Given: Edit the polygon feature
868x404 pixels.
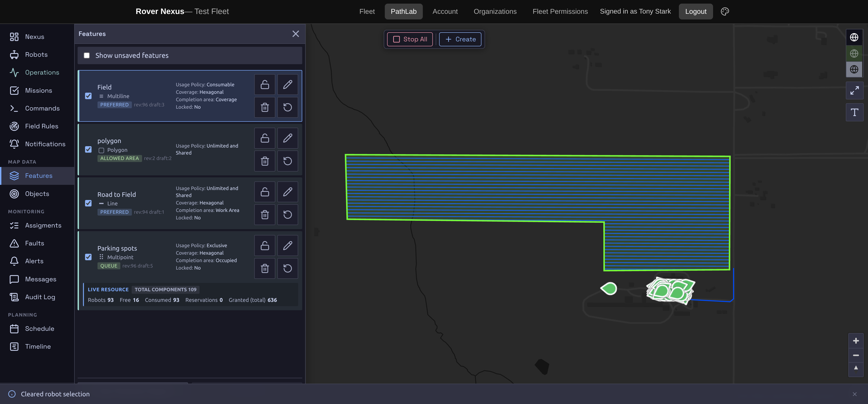Looking at the screenshot, I should tap(288, 138).
